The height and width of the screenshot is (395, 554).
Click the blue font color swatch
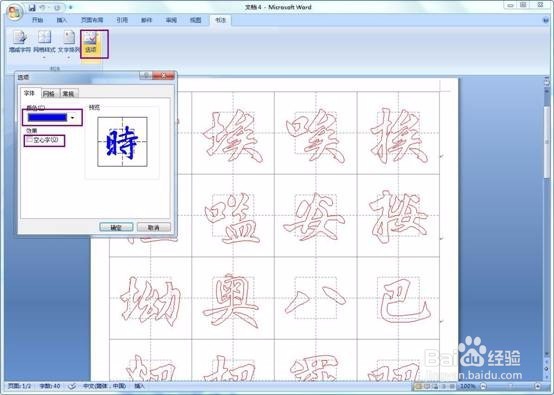click(x=47, y=118)
